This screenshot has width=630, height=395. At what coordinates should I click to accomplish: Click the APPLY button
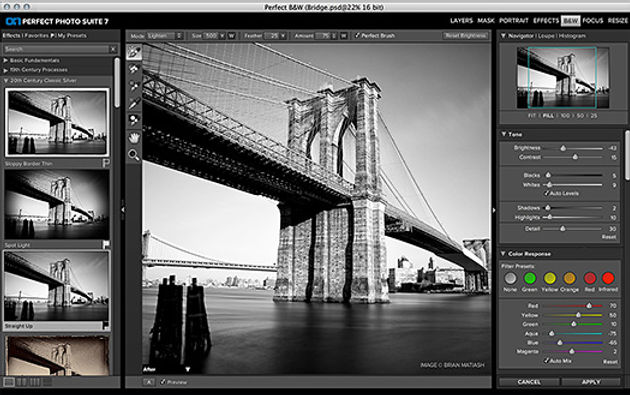591,382
